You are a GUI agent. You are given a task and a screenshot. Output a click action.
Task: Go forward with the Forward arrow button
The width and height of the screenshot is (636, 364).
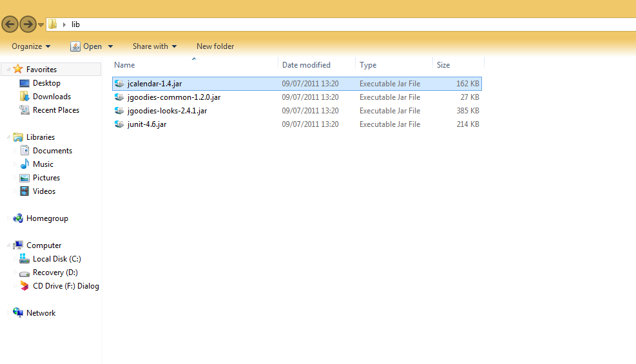tap(28, 24)
